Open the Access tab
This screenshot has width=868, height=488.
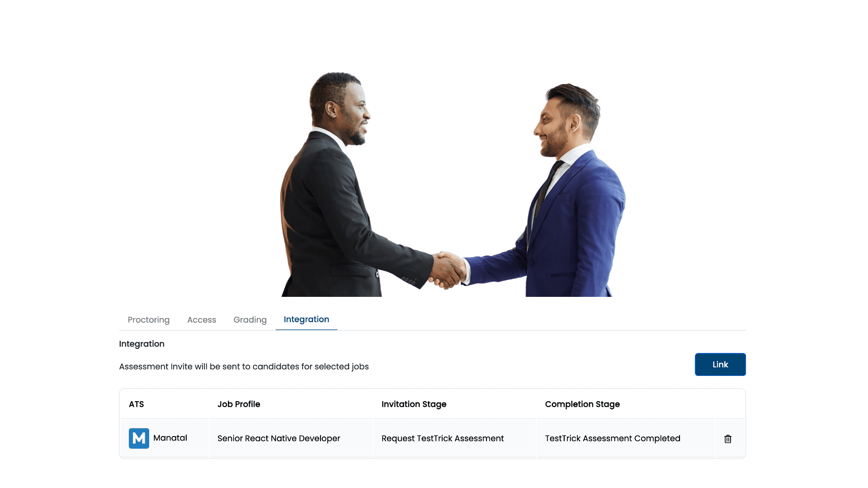(x=202, y=320)
